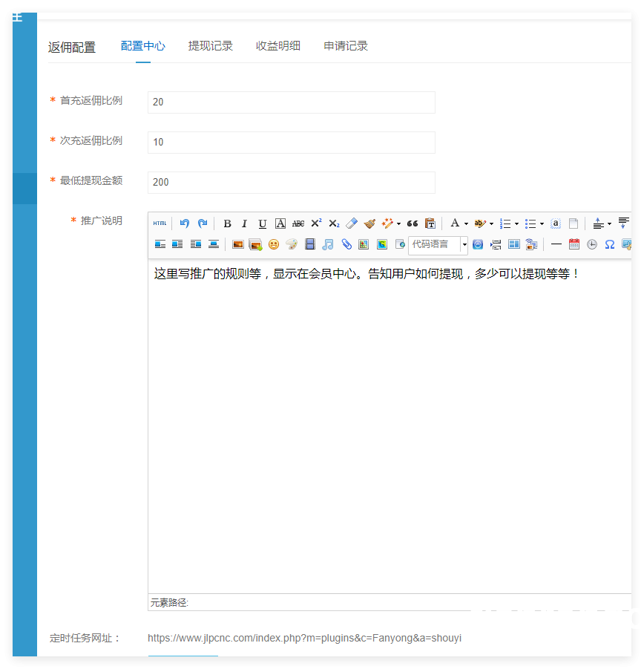
Task: Apply character border to text
Action: tap(280, 223)
